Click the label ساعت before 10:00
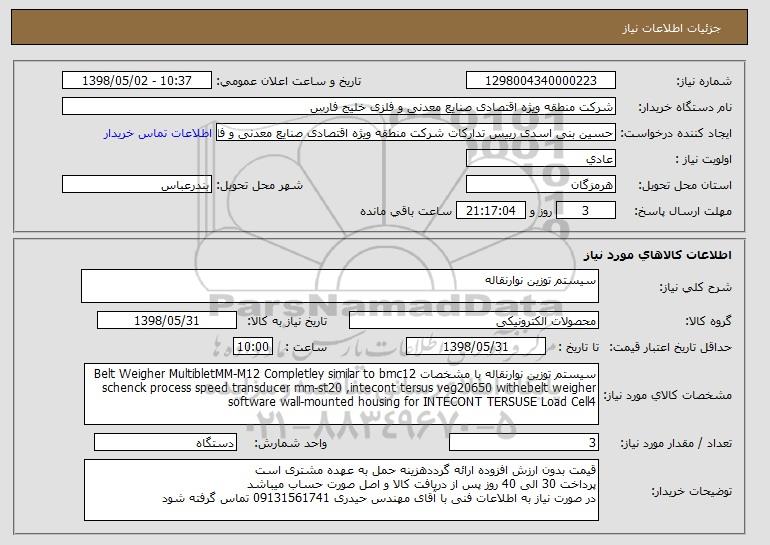Screen dimensions: 770x545 click(305, 348)
